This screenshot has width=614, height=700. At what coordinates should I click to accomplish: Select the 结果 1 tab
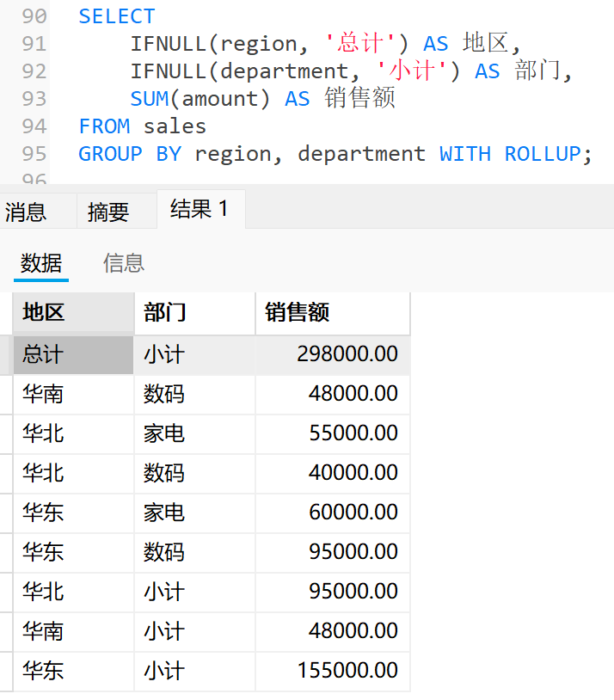coord(200,209)
